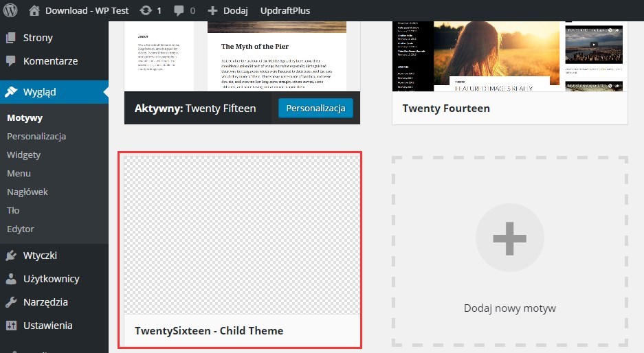Open the Wtyczki plugins menu
Screen dimensions: 644x353
pos(41,255)
